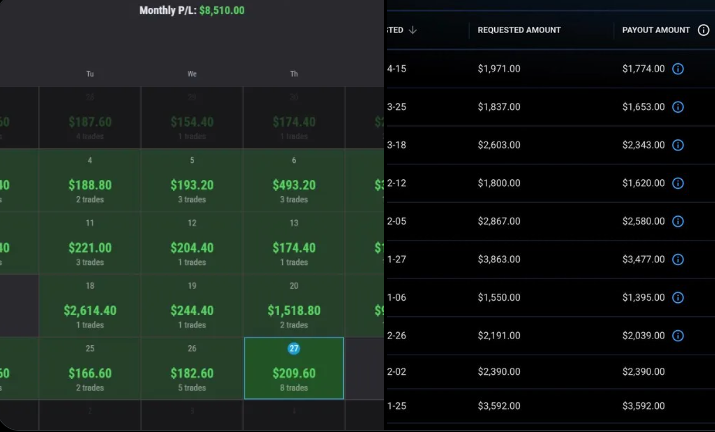The height and width of the screenshot is (432, 715).
Task: Select faded previous-month day with $187.60
Action: click(x=90, y=117)
